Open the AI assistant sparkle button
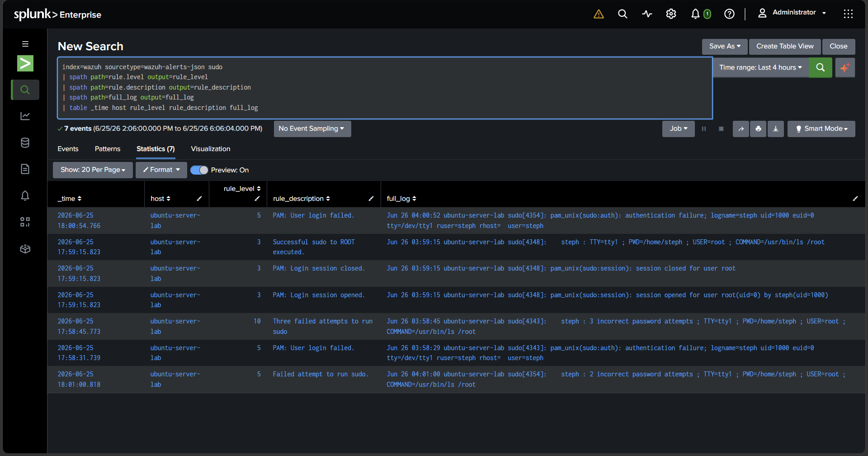This screenshot has height=456, width=868. pyautogui.click(x=845, y=67)
